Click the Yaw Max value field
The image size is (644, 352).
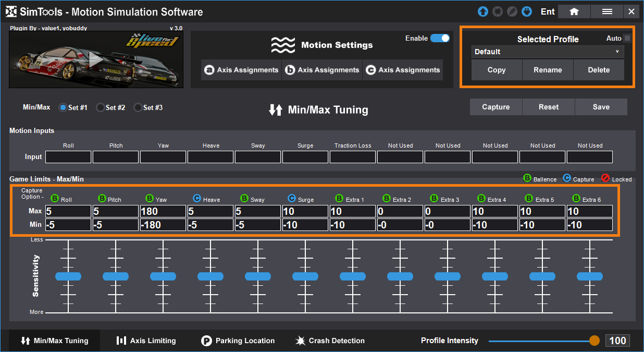point(163,211)
